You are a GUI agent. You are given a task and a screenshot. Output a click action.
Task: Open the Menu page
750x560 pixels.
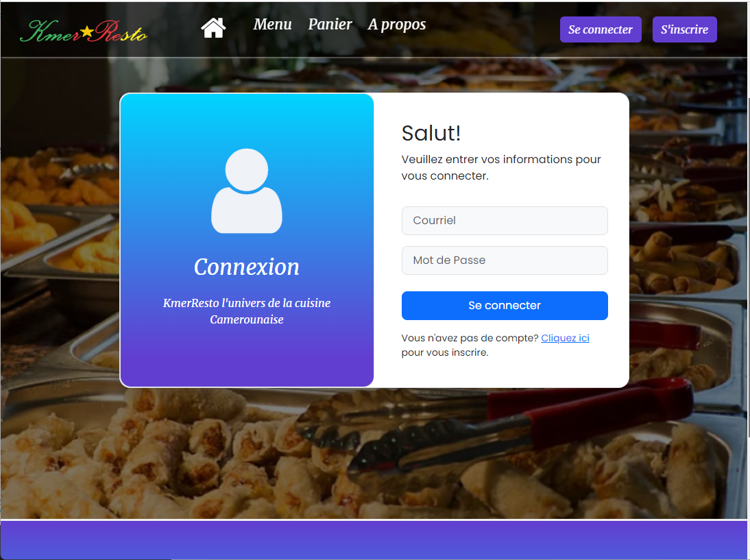[272, 25]
